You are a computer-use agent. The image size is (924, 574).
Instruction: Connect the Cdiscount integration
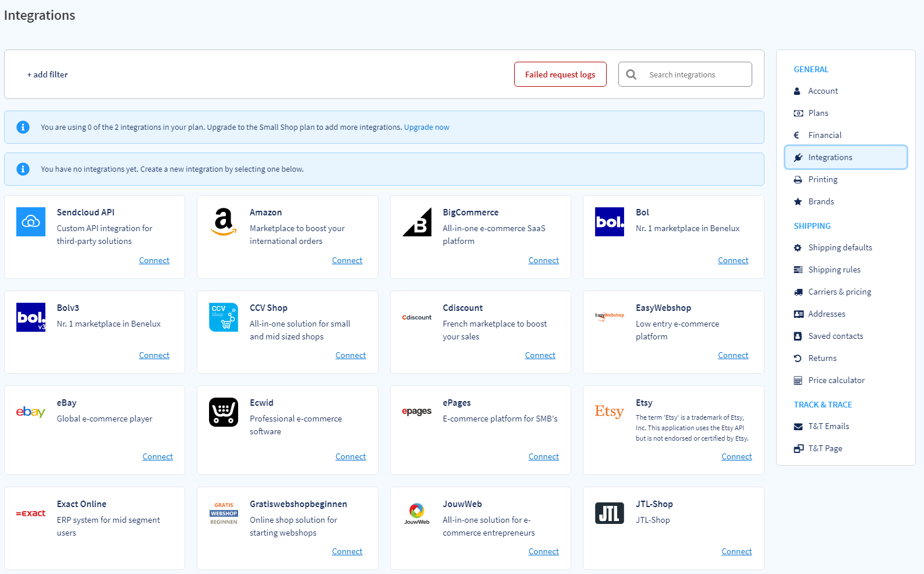point(540,355)
